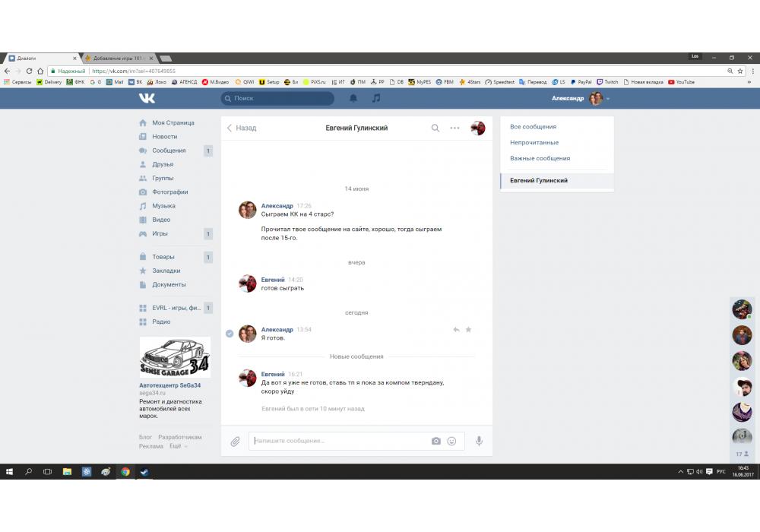The image size is (760, 532).
Task: Click the message input field
Action: 338,441
